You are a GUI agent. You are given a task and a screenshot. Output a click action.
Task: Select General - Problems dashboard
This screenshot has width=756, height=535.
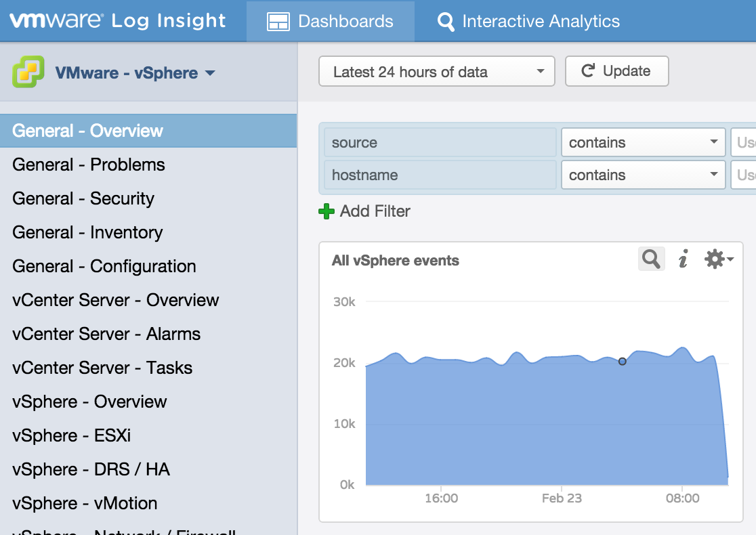89,165
